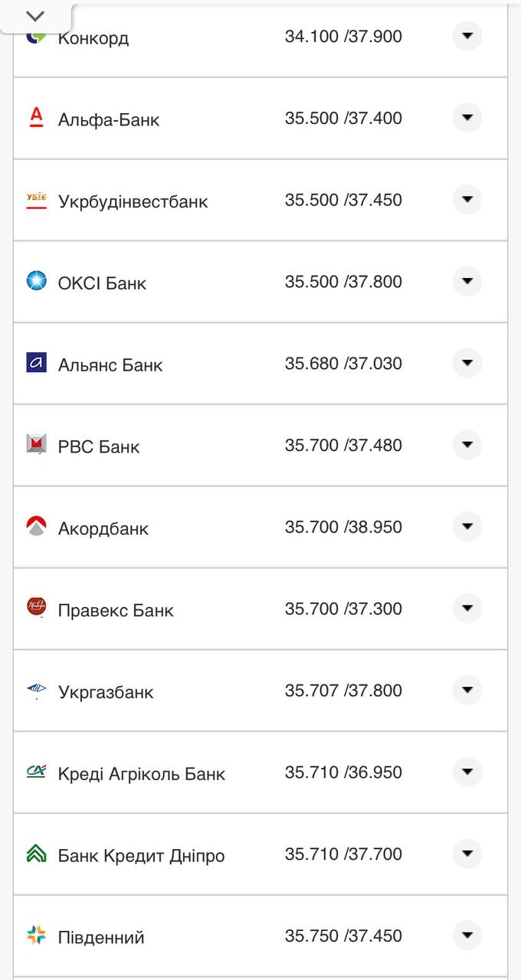521x980 pixels.
Task: Expand the Конкорд row details arrow
Action: [467, 36]
